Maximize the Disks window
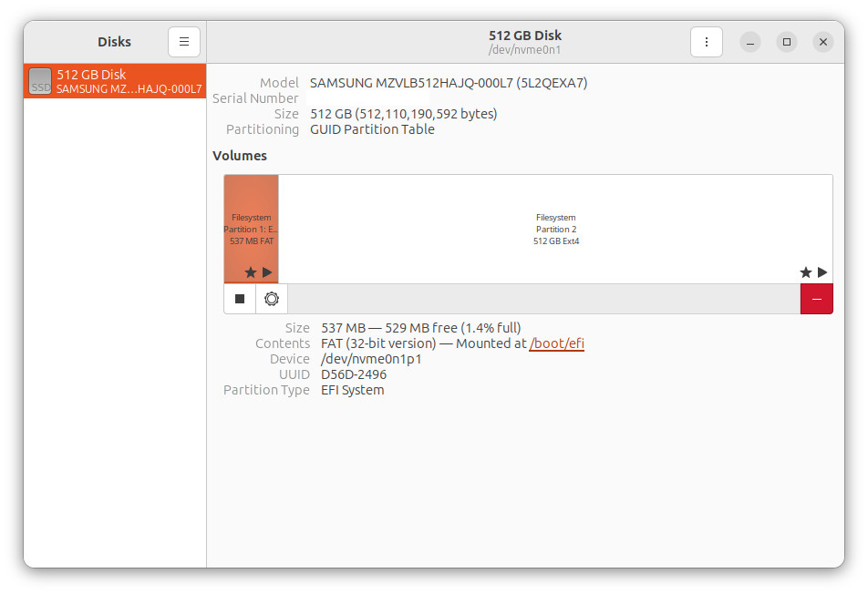Viewport: 868px width, 594px height. pyautogui.click(x=787, y=42)
